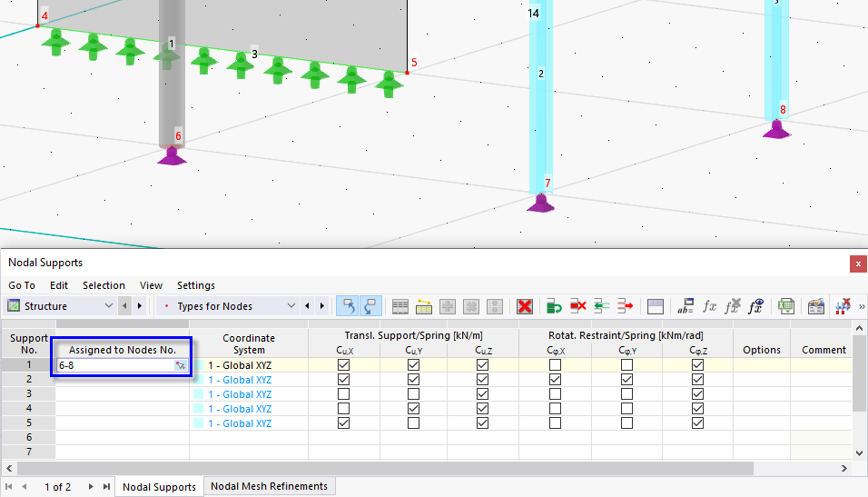Click coordinate system color swatch row 5
Screen dimensions: 868x497
pos(198,422)
